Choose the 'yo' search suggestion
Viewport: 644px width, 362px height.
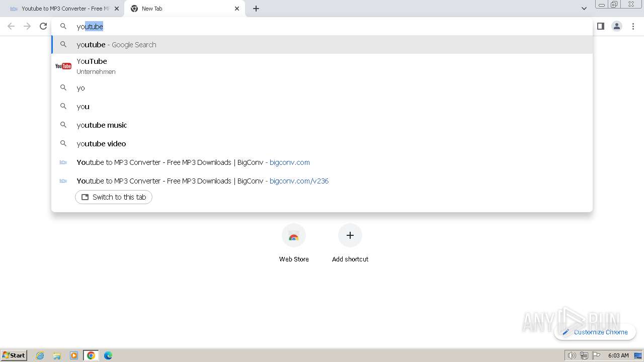pyautogui.click(x=322, y=88)
